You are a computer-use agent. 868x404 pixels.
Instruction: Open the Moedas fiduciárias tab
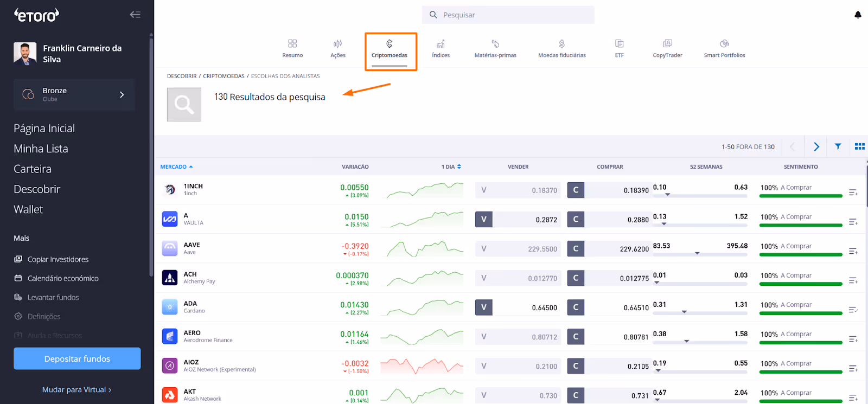(562, 48)
